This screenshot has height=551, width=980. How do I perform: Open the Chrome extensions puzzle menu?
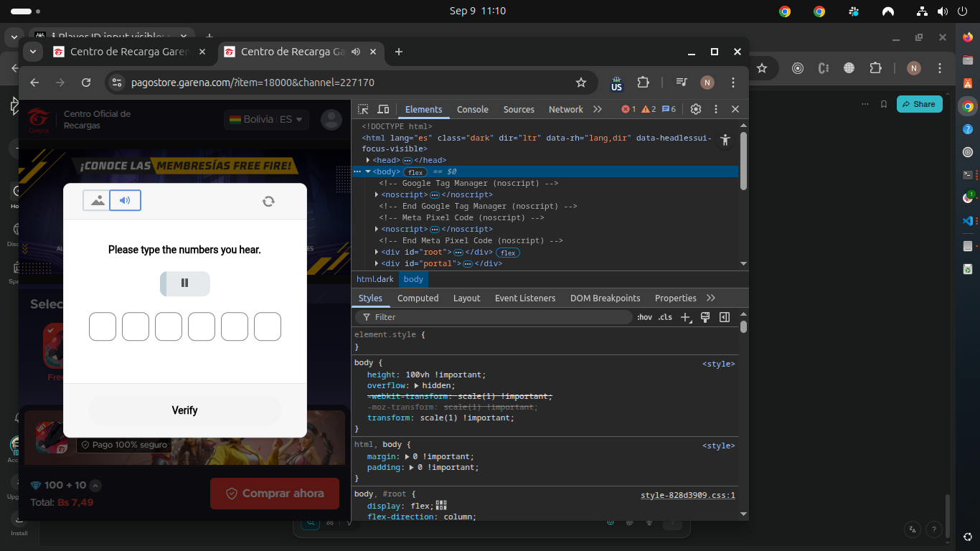643,83
